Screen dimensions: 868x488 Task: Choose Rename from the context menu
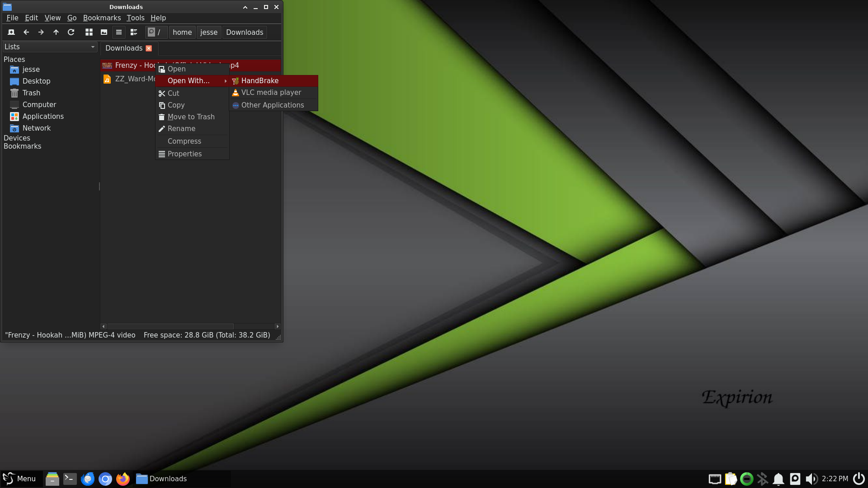point(192,128)
